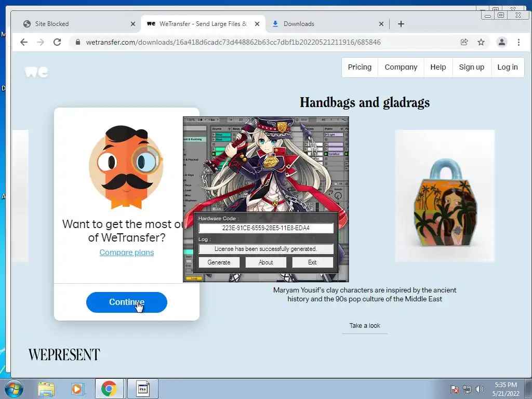The width and height of the screenshot is (532, 399).
Task: Open Windows Explorer from taskbar
Action: coord(46,389)
